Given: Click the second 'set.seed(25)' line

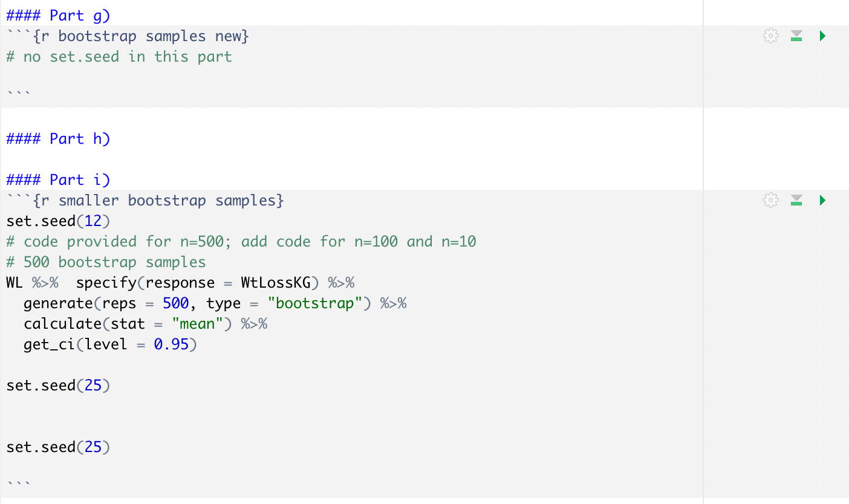Looking at the screenshot, I should tap(58, 447).
